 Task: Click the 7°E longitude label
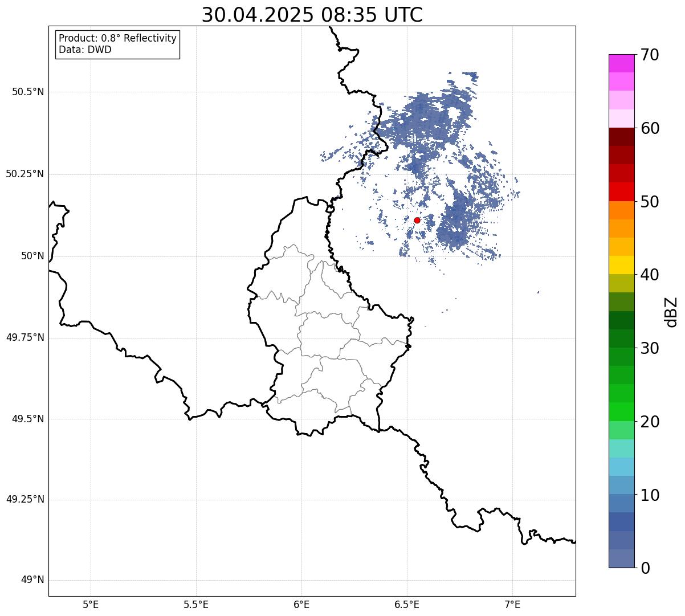click(x=513, y=604)
